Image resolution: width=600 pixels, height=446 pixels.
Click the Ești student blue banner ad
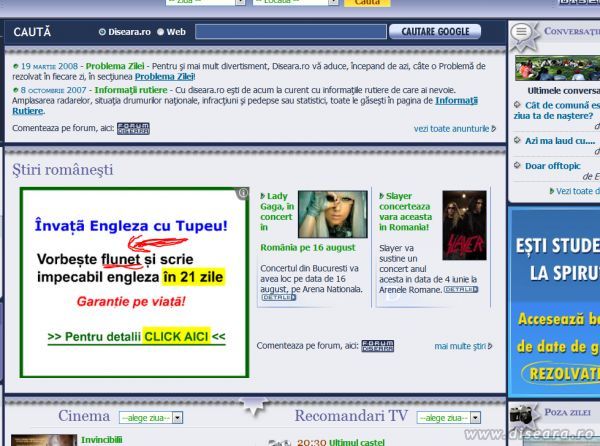point(554,302)
